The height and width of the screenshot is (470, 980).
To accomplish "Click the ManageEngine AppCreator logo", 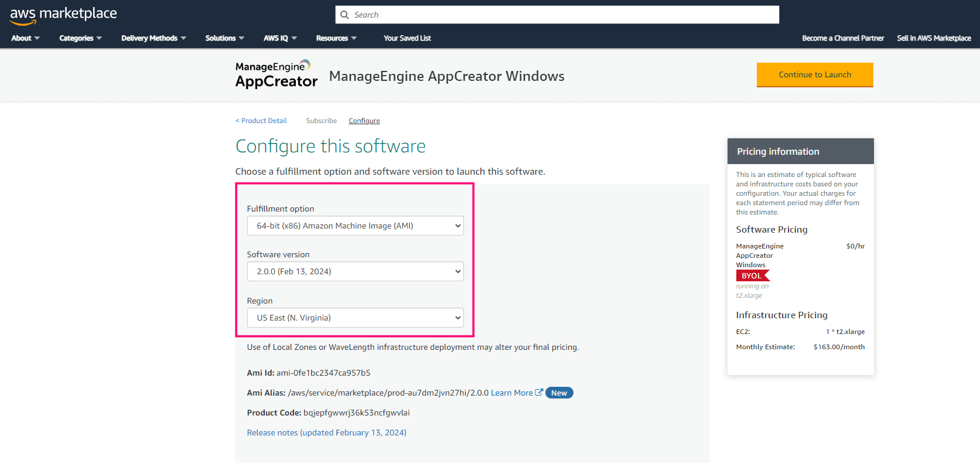I will click(x=276, y=74).
